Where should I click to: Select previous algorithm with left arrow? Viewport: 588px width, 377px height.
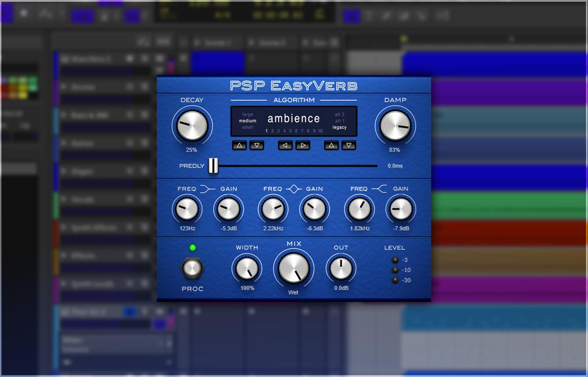tap(285, 145)
